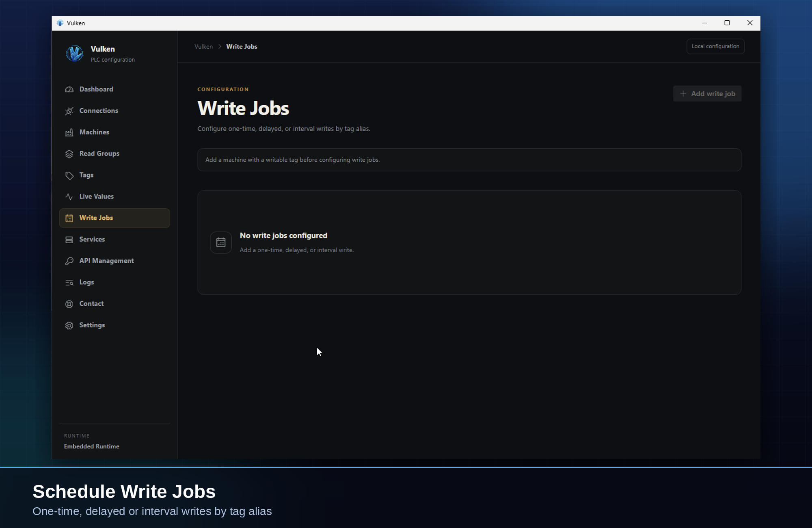Viewport: 812px width, 528px height.
Task: Open API Management page
Action: click(114, 261)
